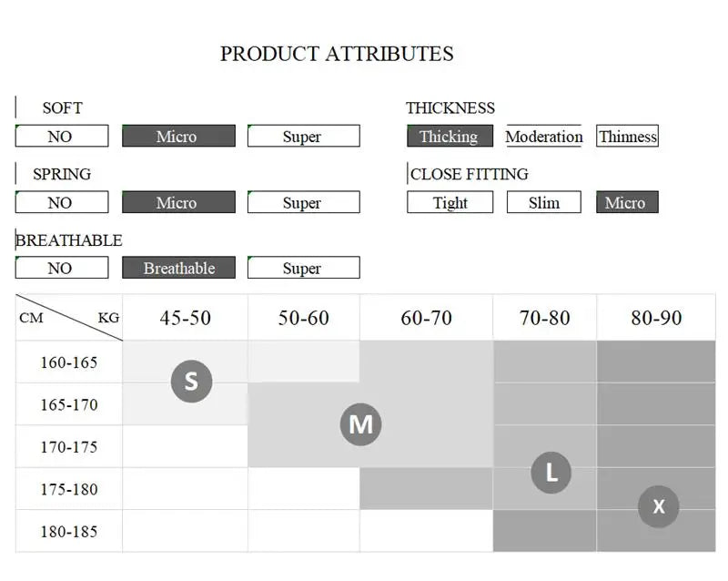Click the PRODUCT ATTRIBUTES title
This screenshot has width=728, height=581.
point(337,54)
